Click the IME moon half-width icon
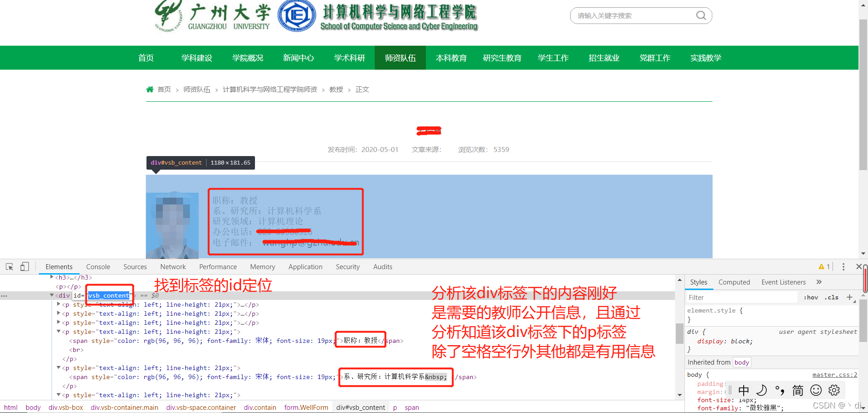The width and height of the screenshot is (868, 413). click(x=762, y=390)
